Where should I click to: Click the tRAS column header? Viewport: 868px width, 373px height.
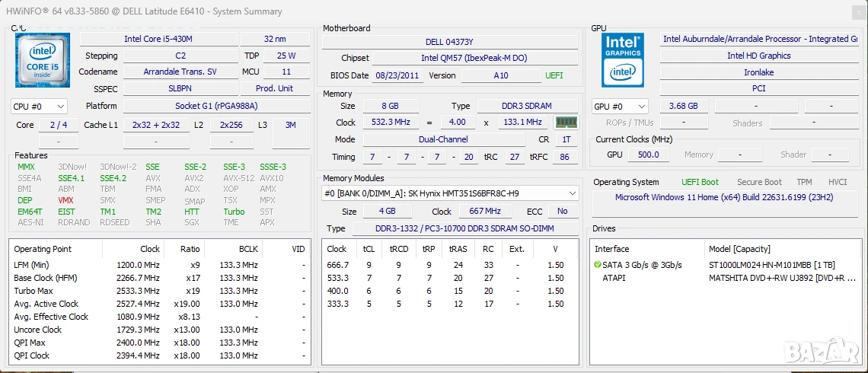coord(458,249)
